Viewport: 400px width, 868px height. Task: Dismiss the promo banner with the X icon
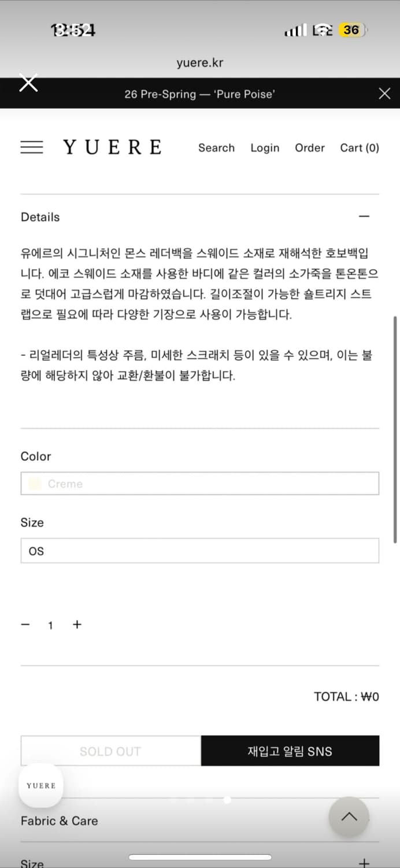click(x=384, y=93)
